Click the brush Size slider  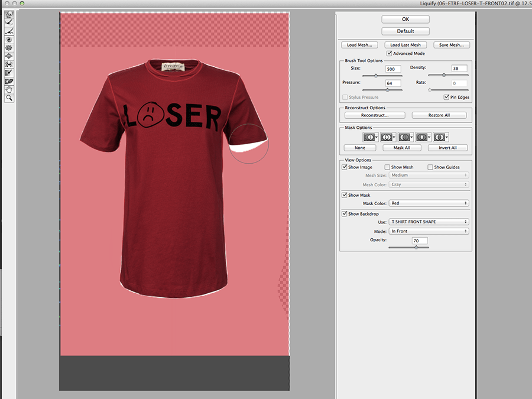point(375,76)
